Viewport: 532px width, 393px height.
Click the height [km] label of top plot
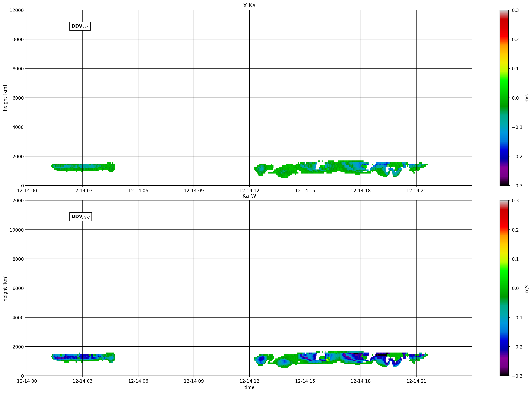click(x=5, y=98)
